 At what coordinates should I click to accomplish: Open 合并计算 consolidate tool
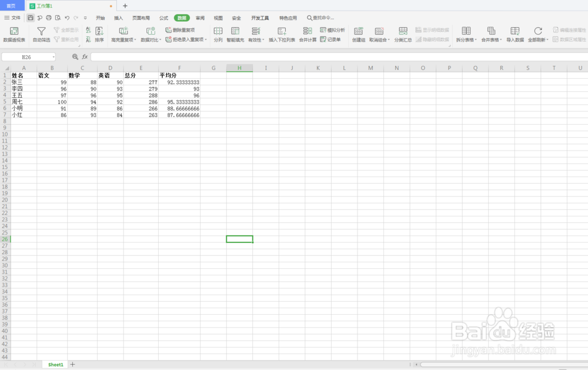tap(308, 34)
